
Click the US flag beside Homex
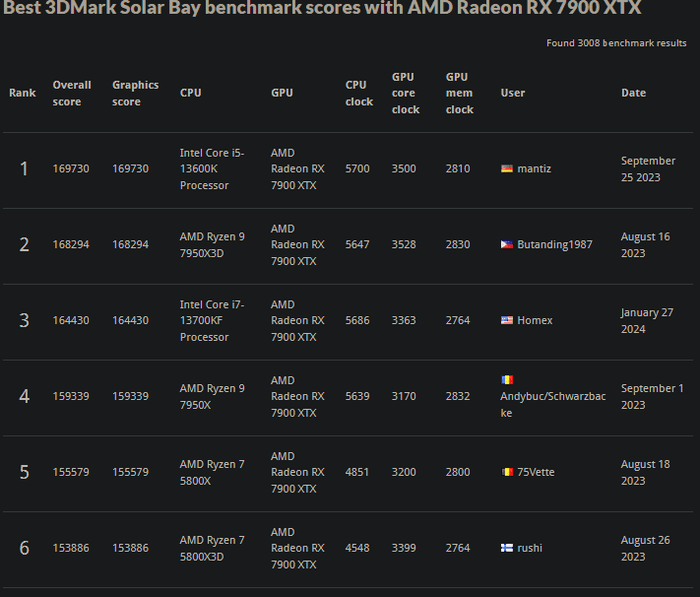coord(507,320)
